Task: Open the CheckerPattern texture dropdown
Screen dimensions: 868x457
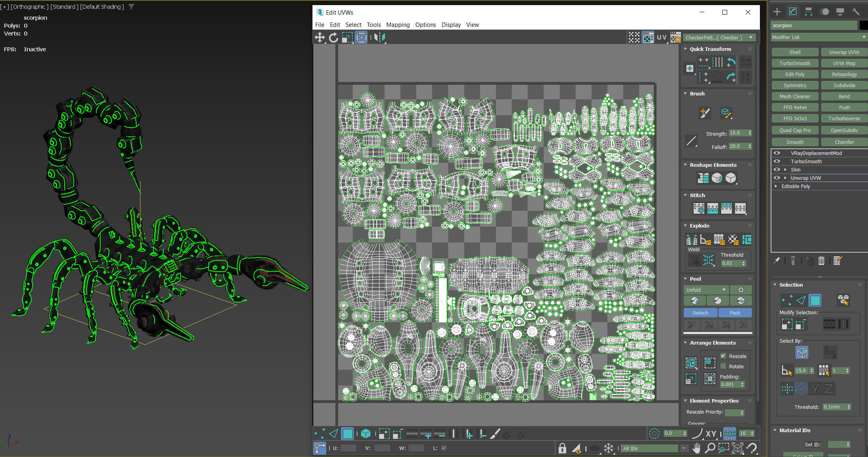Action: [719, 37]
